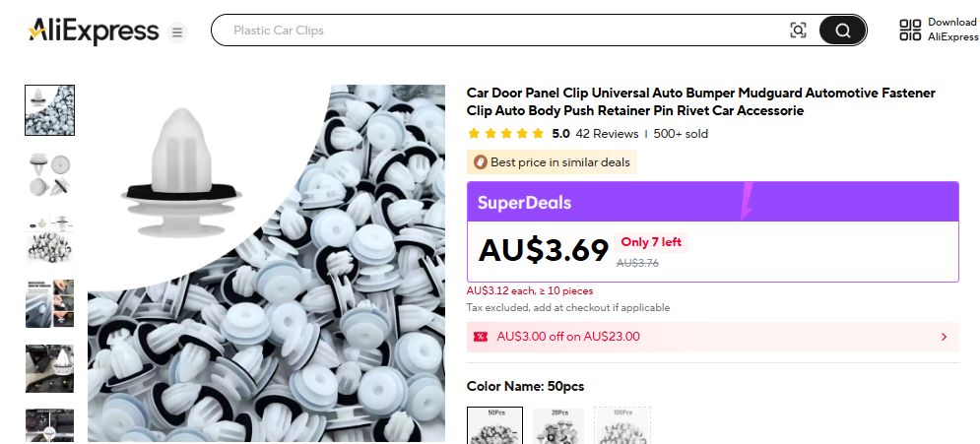Expand the AU$3.00 off coupon arrow
The image size is (980, 444).
tap(944, 337)
